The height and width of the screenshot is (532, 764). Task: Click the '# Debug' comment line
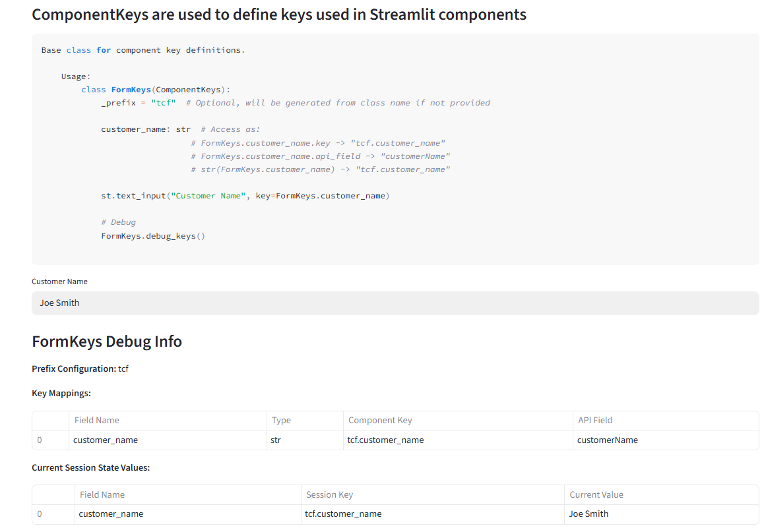tap(118, 222)
